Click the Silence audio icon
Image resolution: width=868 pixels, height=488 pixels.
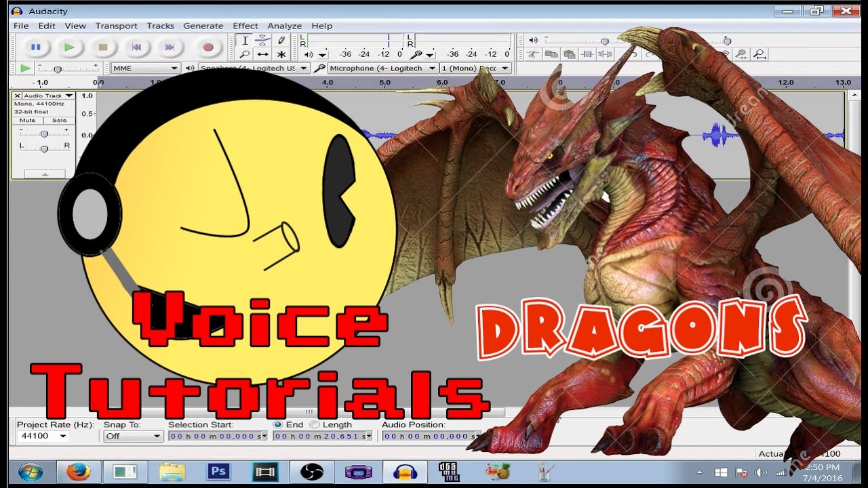point(604,54)
